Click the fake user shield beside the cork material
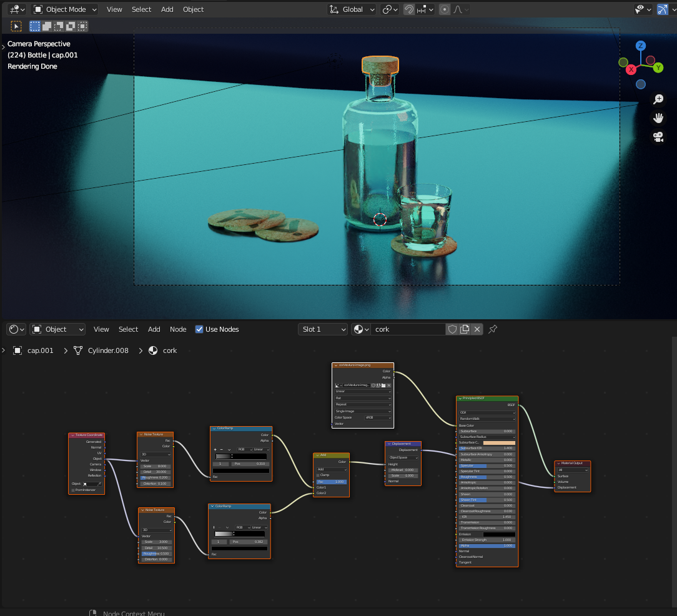 [x=452, y=329]
